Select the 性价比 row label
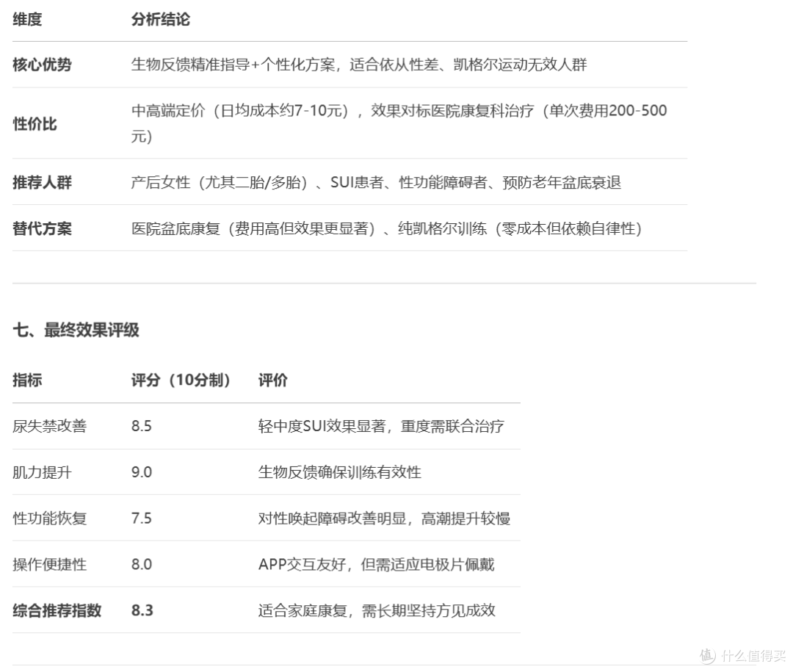Image resolution: width=793 pixels, height=672 pixels. click(35, 123)
